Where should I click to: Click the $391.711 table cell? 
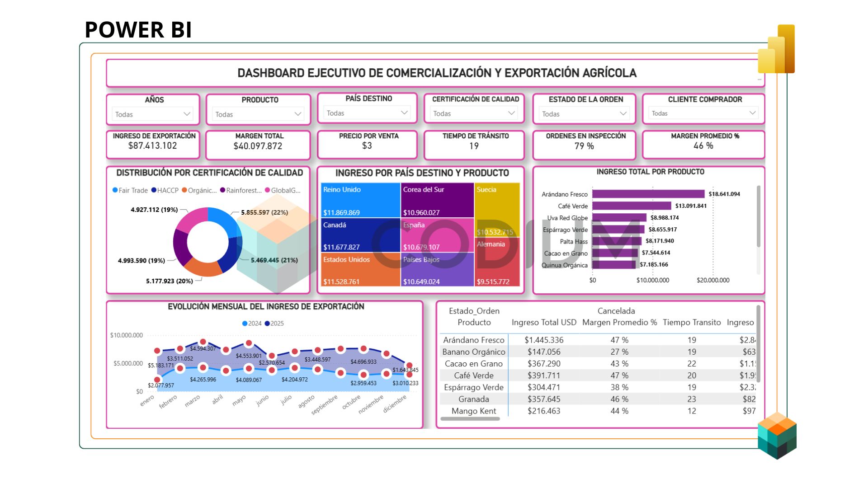tap(544, 375)
